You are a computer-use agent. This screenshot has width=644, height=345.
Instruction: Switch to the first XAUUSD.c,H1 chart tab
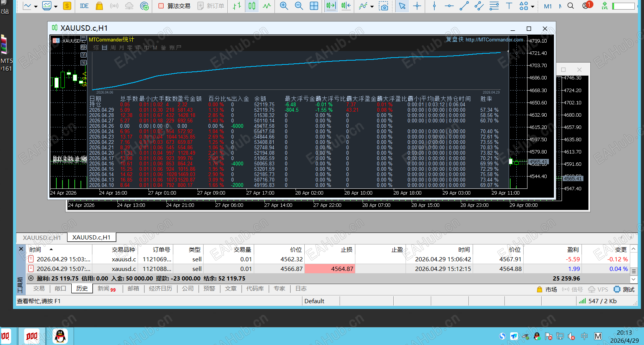(x=42, y=238)
